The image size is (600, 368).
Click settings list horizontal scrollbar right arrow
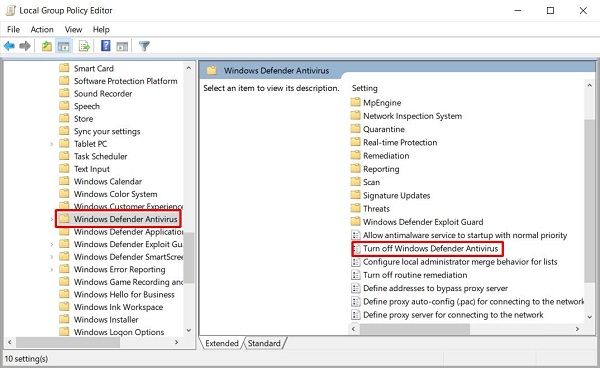[577, 329]
